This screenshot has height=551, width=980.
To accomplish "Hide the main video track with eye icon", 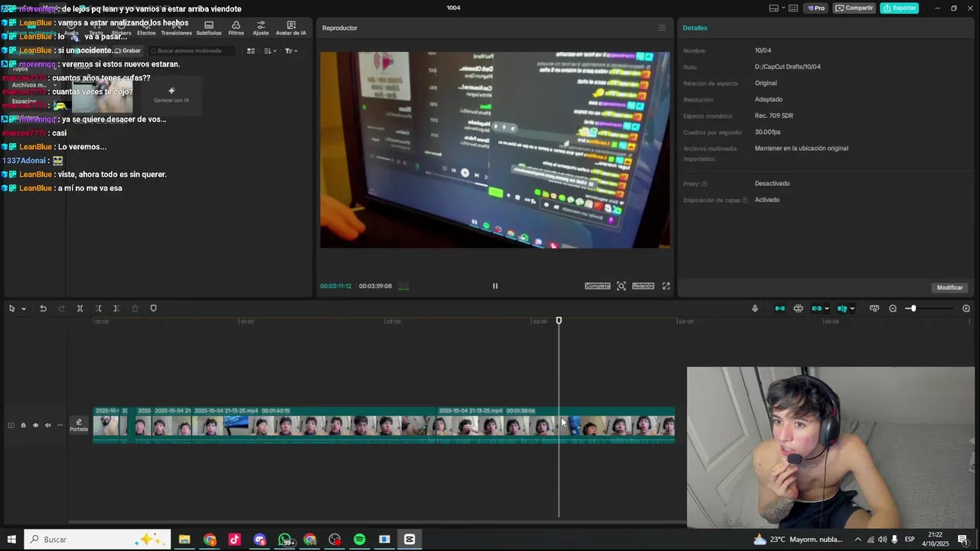I will pyautogui.click(x=35, y=425).
